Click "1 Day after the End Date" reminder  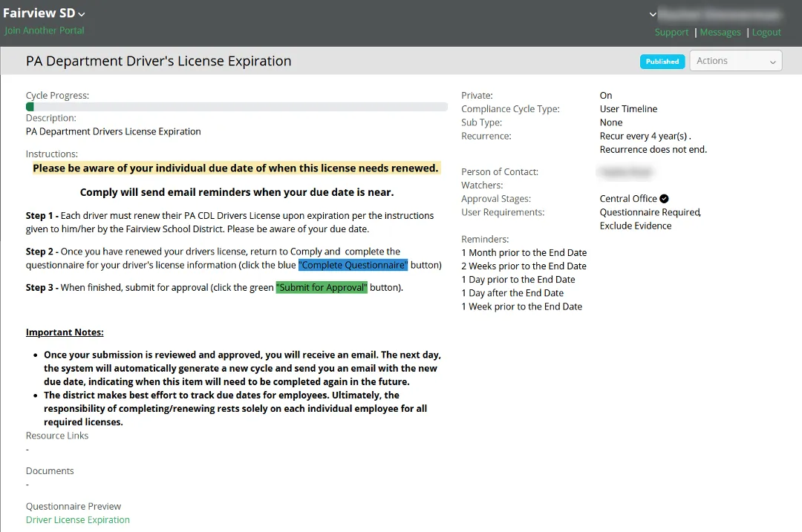(512, 293)
